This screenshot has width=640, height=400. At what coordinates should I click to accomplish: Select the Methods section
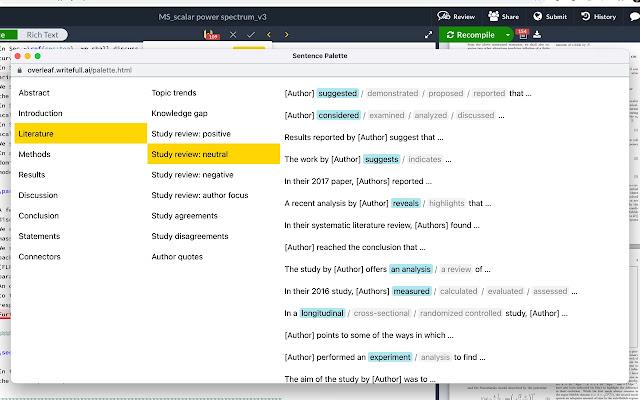(34, 154)
